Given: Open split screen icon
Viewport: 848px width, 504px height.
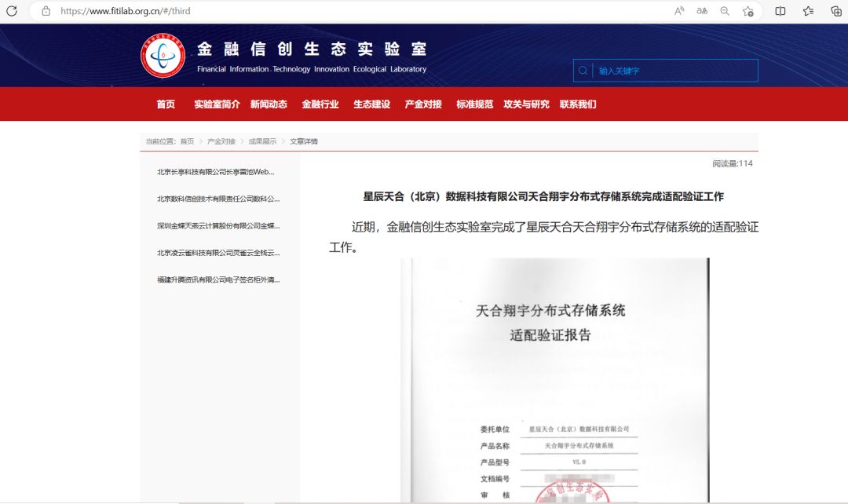Looking at the screenshot, I should pos(780,11).
